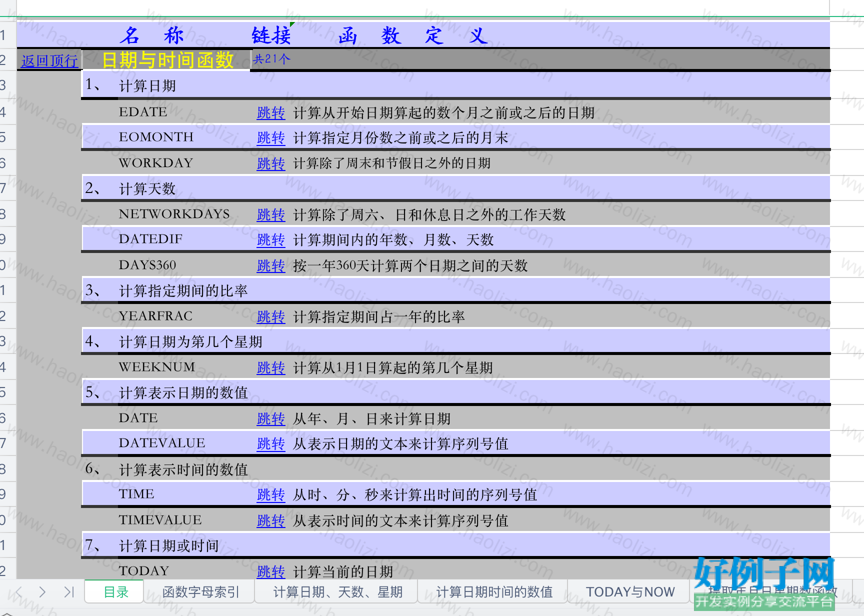Select the 计算表示时间的数值 category cell
This screenshot has height=616, width=864.
click(x=183, y=470)
